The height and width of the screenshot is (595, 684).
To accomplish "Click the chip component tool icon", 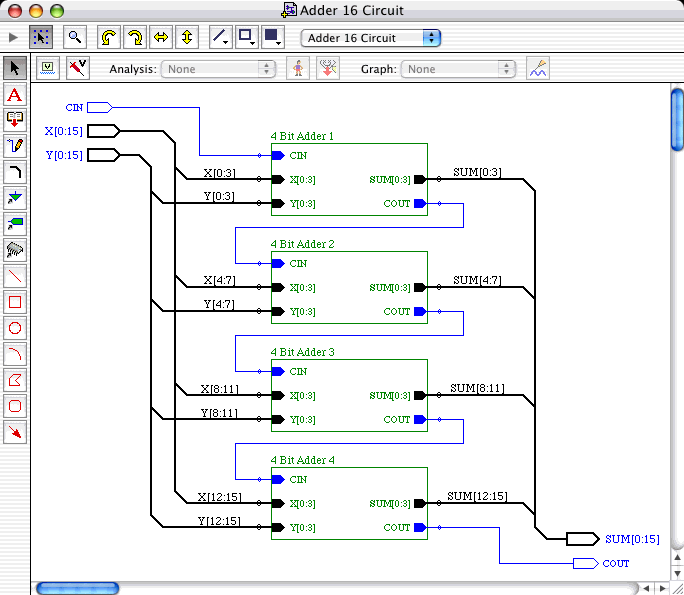I will [x=15, y=249].
